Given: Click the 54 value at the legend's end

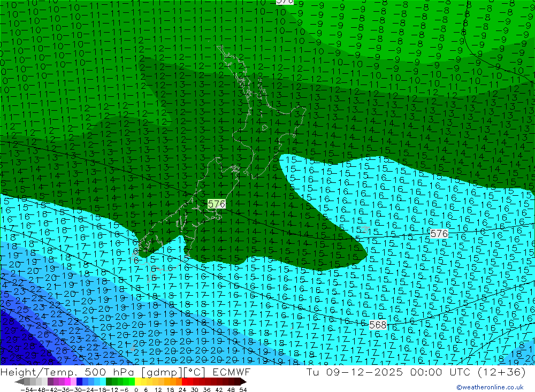Looking at the screenshot, I should coord(243,389).
